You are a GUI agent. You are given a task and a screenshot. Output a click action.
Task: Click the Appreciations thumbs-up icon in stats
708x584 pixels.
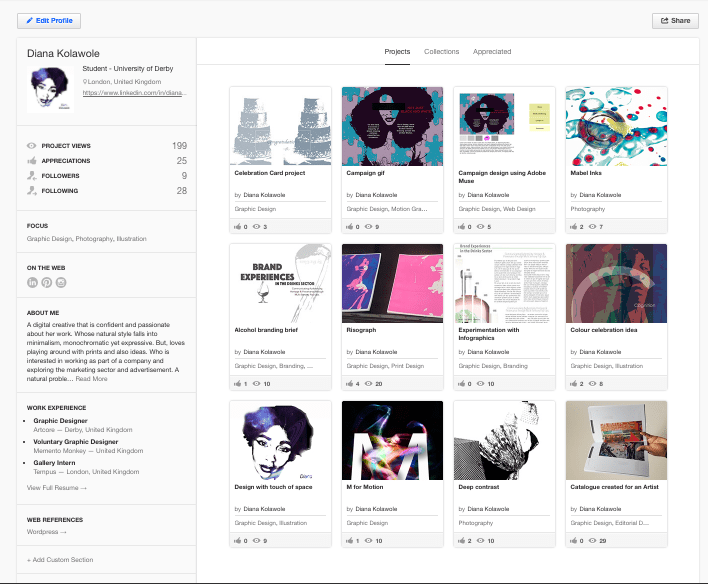click(32, 160)
